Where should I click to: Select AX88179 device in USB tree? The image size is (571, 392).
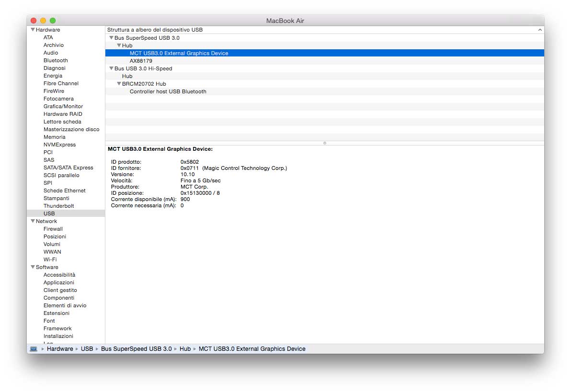tap(141, 61)
